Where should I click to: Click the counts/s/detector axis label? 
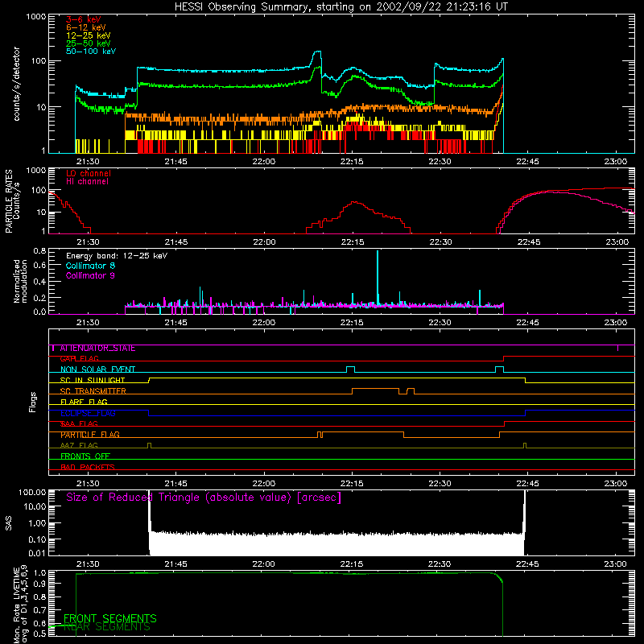pos(17,84)
